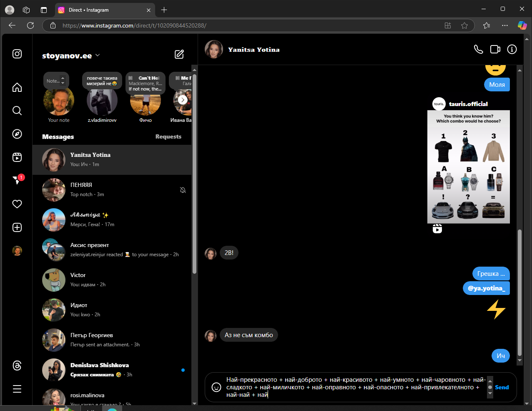Image resolution: width=532 pixels, height=411 pixels.
Task: Switch to the Requests tab
Action: point(168,136)
